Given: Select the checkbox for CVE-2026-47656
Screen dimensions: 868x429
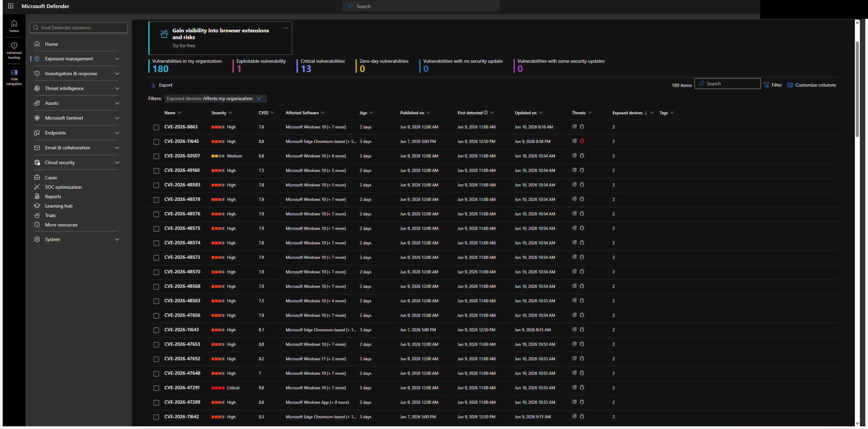Looking at the screenshot, I should point(156,316).
